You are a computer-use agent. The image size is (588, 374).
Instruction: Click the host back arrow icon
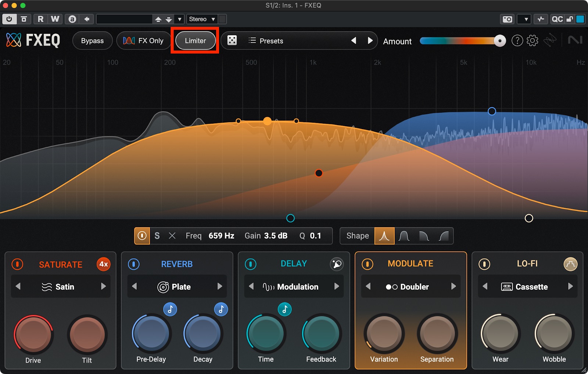[x=87, y=19]
